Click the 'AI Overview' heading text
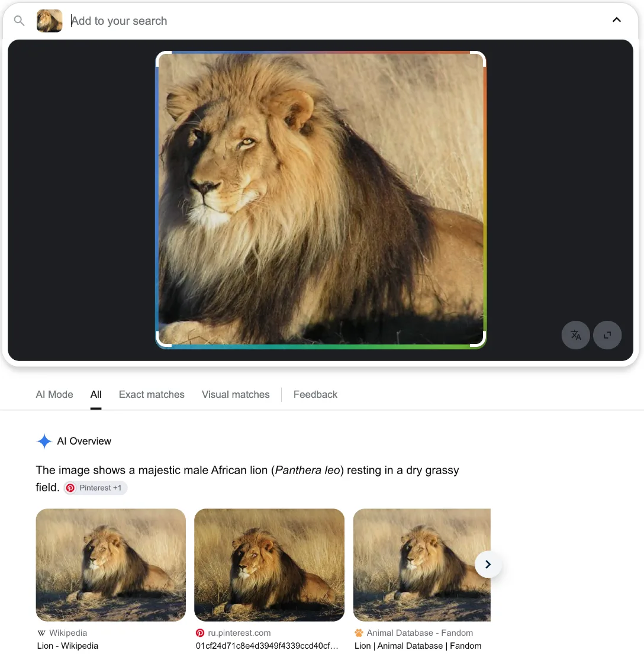The height and width of the screenshot is (663, 644). (84, 441)
